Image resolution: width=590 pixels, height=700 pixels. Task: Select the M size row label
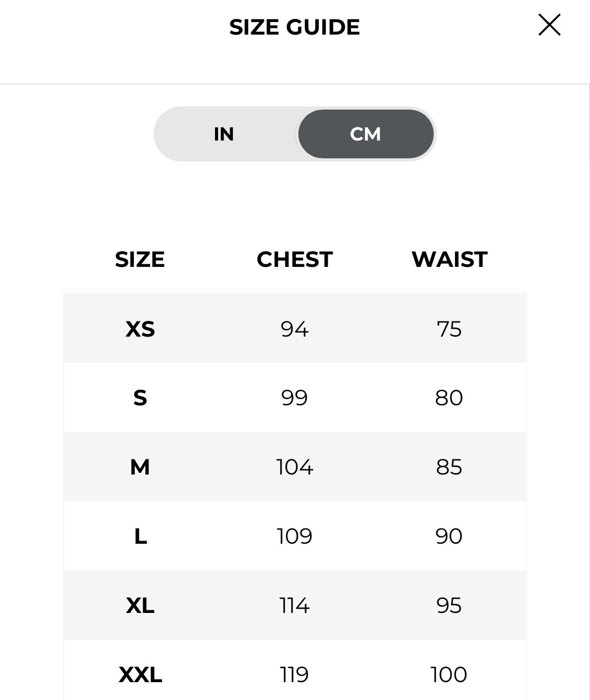point(140,467)
